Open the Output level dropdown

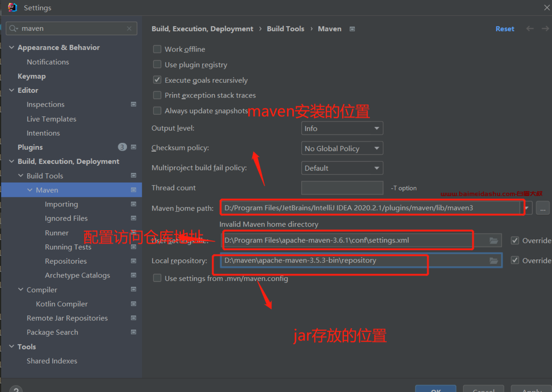(x=342, y=128)
